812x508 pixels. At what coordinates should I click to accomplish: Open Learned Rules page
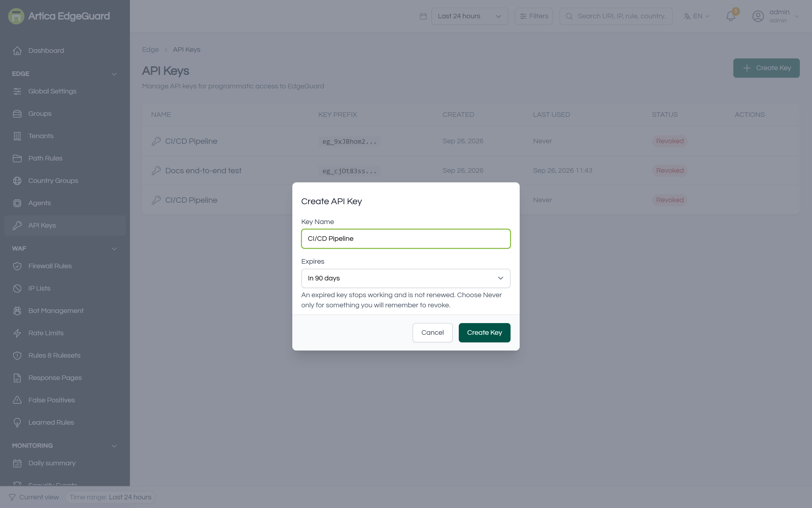65,423
